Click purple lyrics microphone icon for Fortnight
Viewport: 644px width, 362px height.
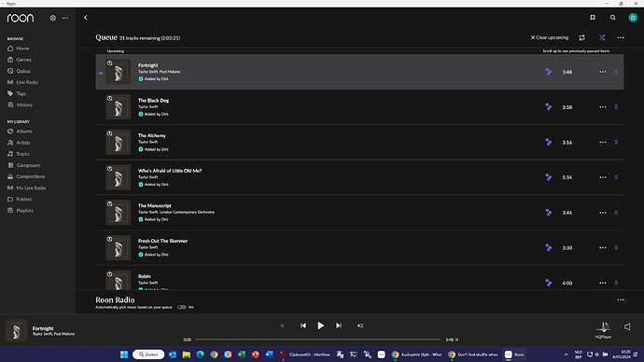coord(548,72)
